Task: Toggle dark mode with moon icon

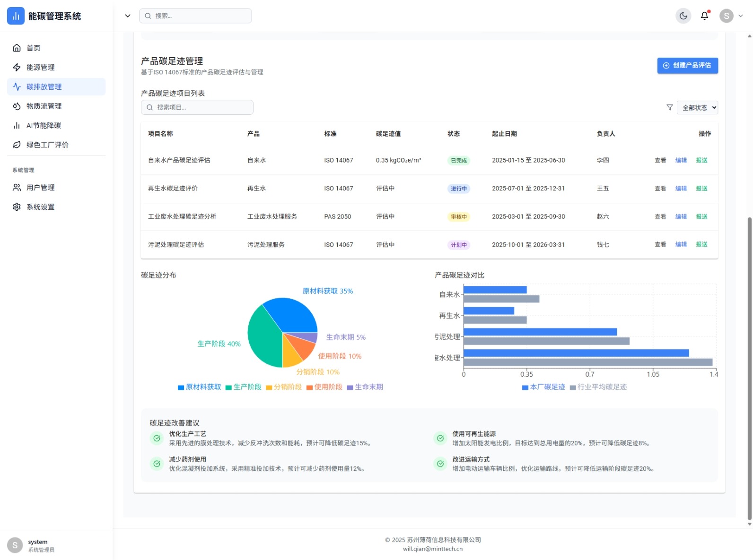Action: point(683,16)
